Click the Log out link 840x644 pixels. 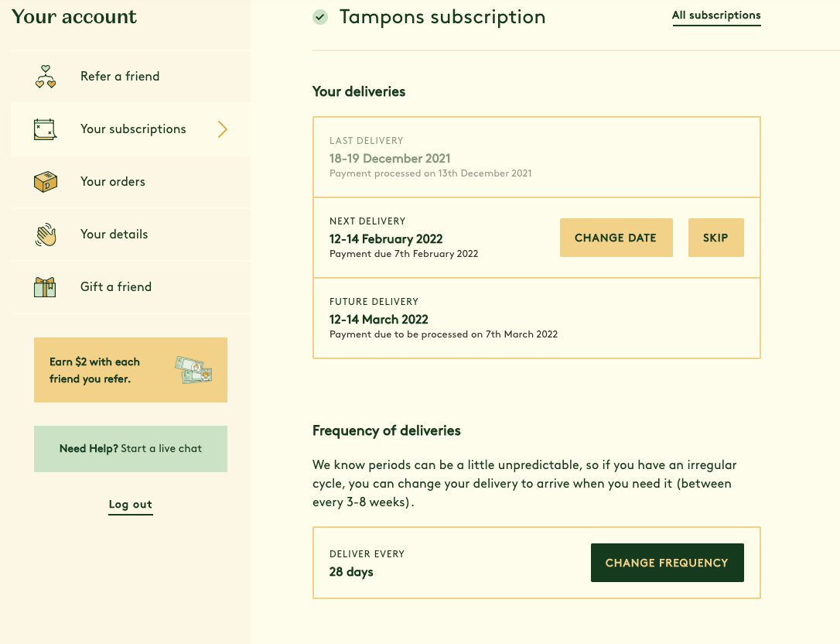(130, 505)
